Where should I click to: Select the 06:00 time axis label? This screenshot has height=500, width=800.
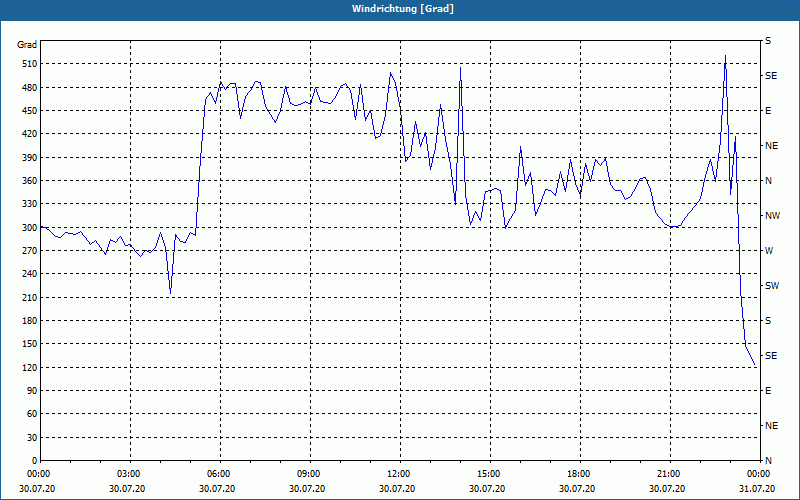(218, 474)
